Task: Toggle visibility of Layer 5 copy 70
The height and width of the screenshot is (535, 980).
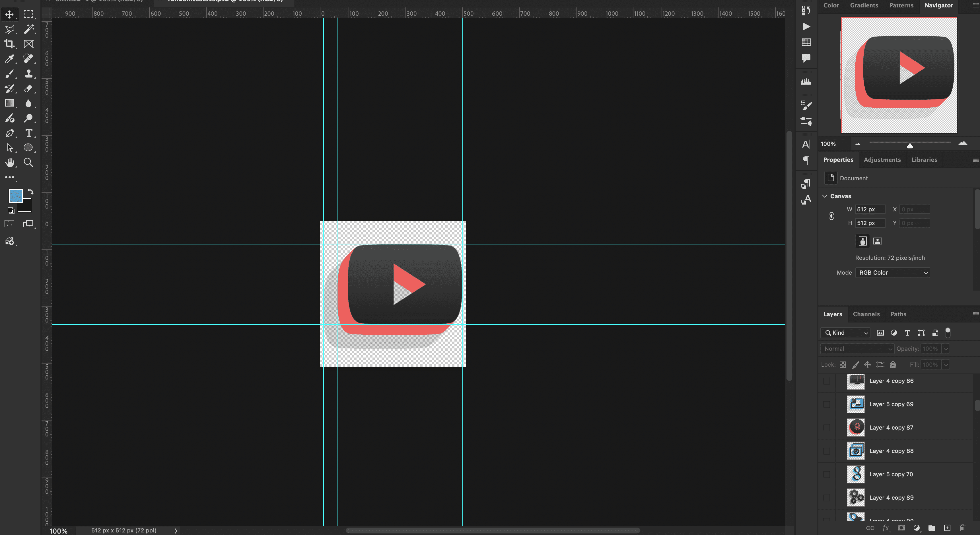Action: pyautogui.click(x=826, y=474)
